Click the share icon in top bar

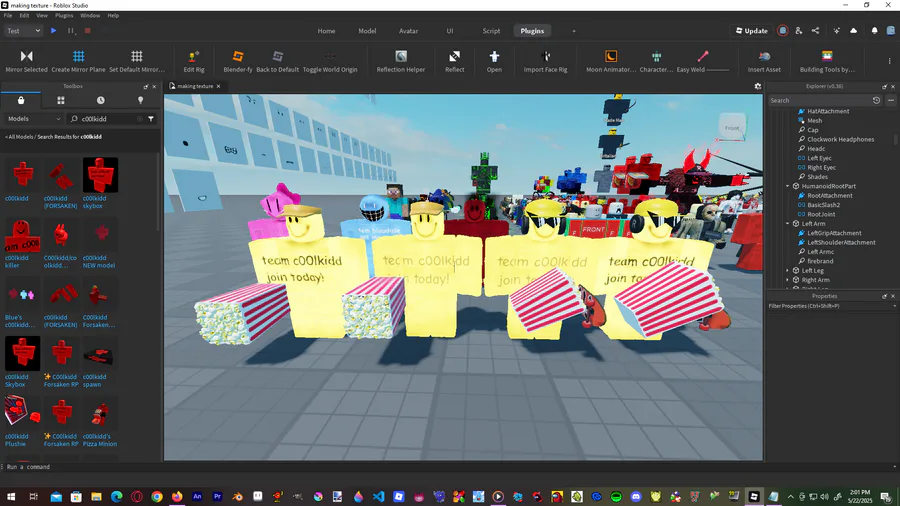pos(815,31)
